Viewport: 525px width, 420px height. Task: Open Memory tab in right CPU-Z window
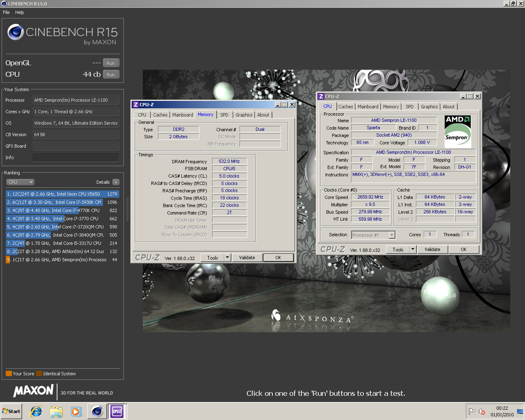391,107
